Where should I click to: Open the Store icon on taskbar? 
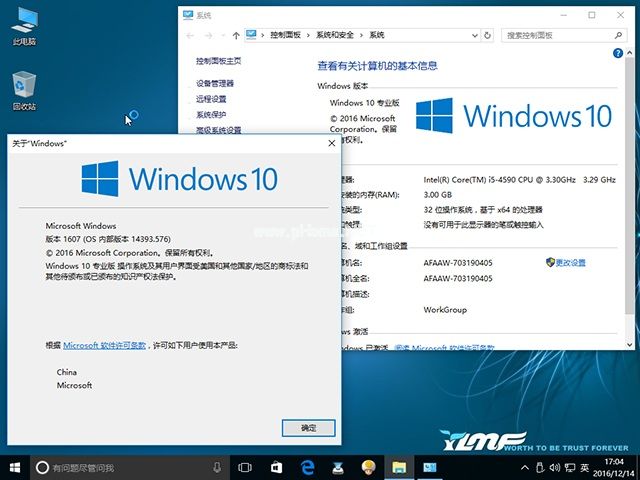coord(276,468)
